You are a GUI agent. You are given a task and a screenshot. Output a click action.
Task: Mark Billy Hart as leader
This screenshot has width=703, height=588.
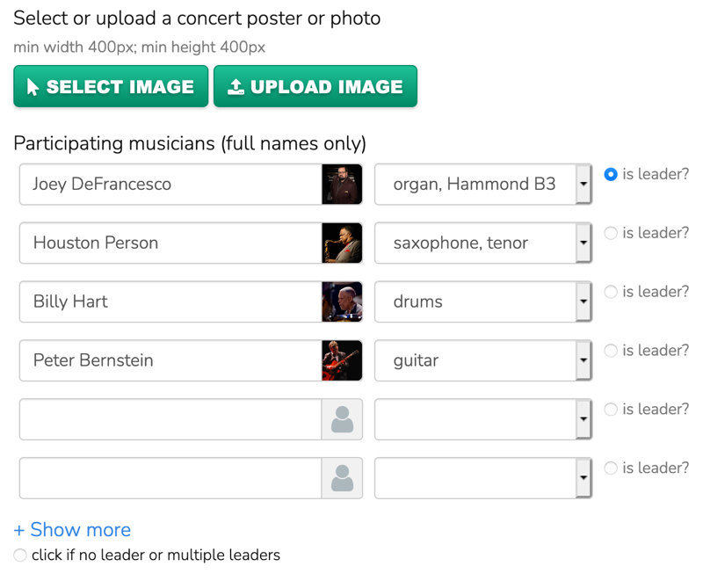click(x=611, y=293)
